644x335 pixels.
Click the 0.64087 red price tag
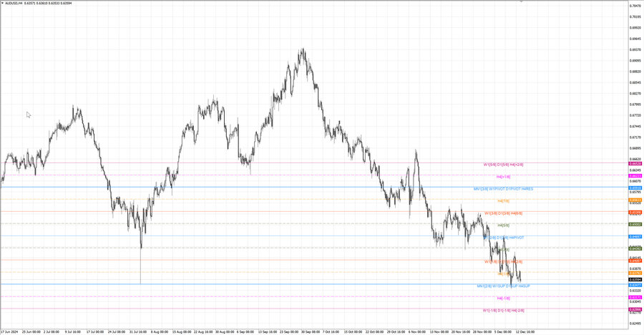tap(635, 261)
